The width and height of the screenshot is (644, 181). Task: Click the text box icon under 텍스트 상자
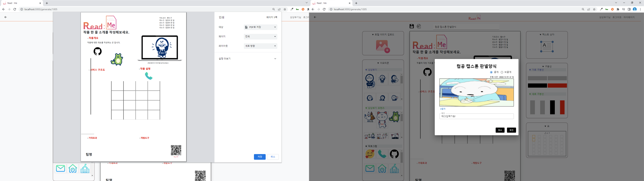547,47
